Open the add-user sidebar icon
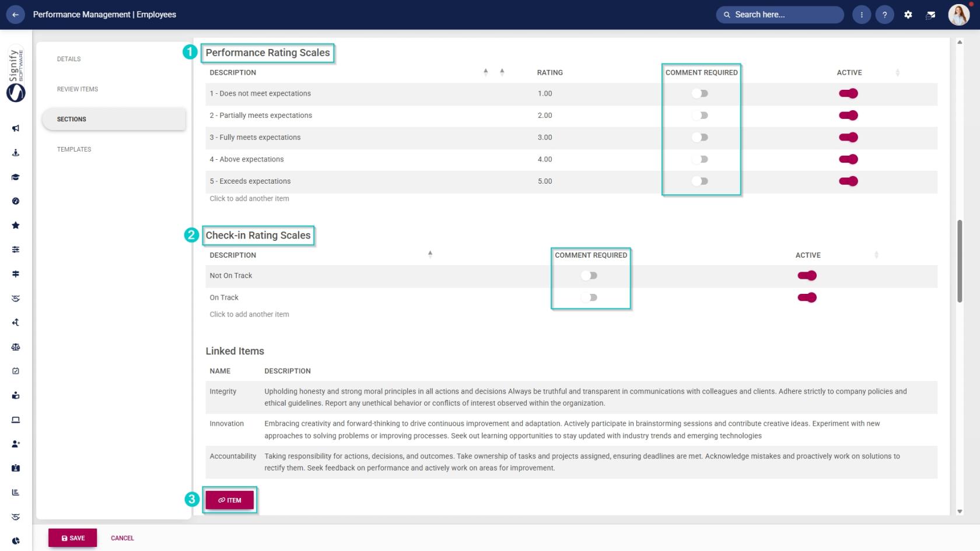980x551 pixels. (16, 444)
